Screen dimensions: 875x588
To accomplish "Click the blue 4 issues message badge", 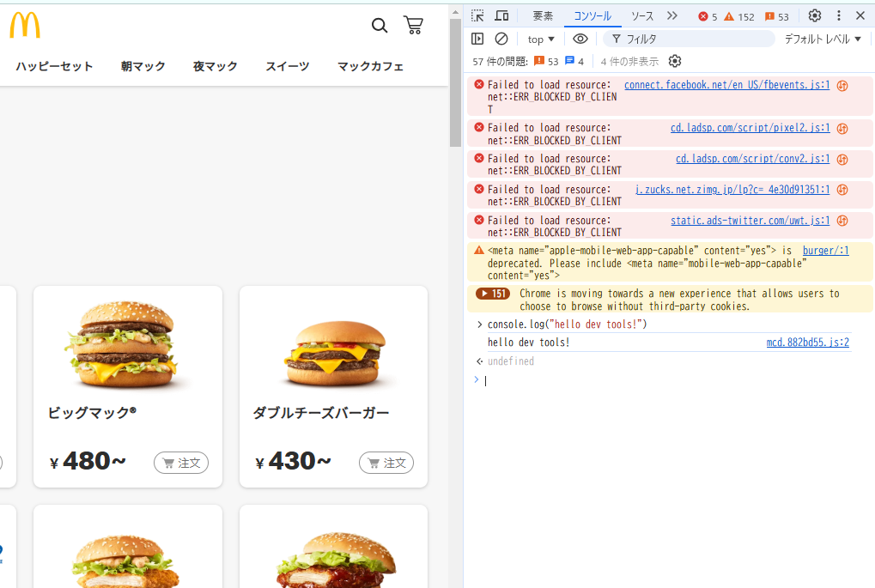I will tap(574, 61).
